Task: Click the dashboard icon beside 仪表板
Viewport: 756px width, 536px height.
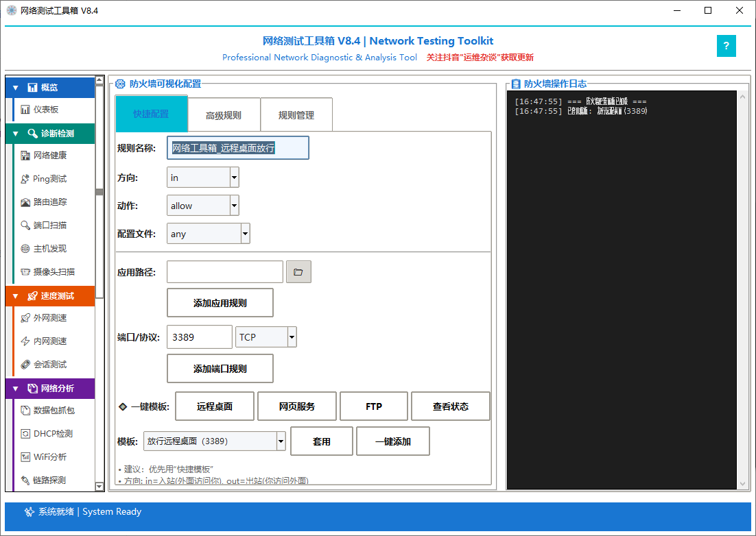Action: point(25,110)
